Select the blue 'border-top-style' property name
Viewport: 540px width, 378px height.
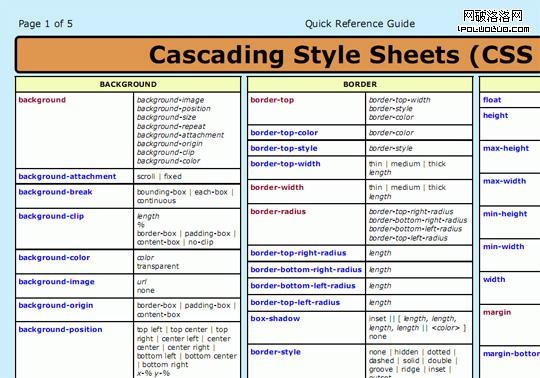[x=284, y=148]
